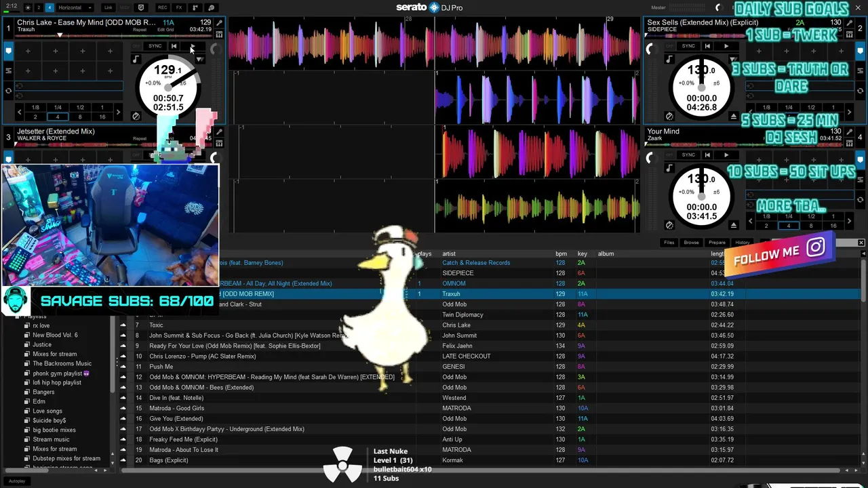The image size is (868, 488).
Task: Click deck 1 beatgrid bars icon
Action: coord(219,35)
